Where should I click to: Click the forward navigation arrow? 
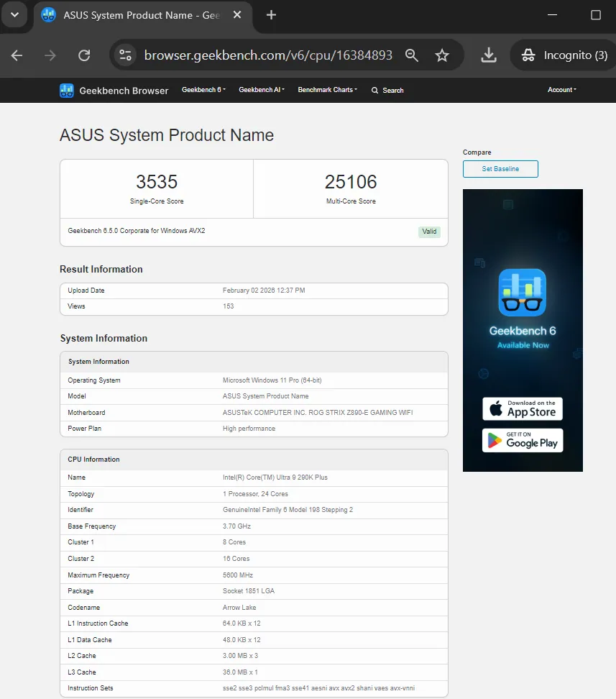49,55
